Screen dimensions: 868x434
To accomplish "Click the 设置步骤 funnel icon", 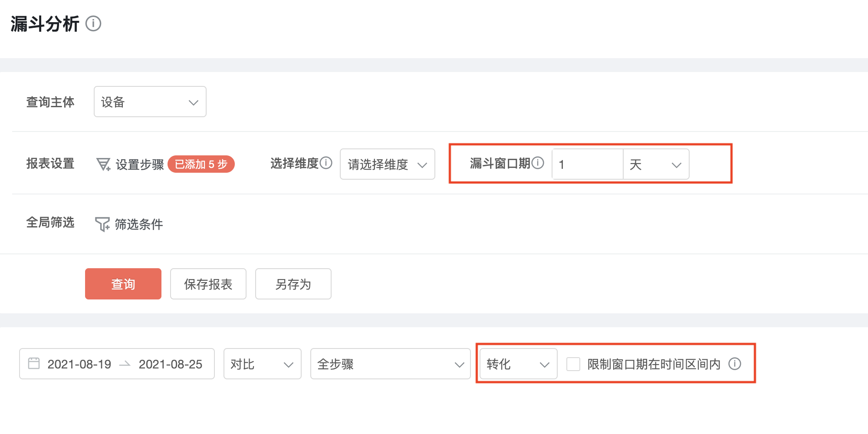I will tap(103, 164).
